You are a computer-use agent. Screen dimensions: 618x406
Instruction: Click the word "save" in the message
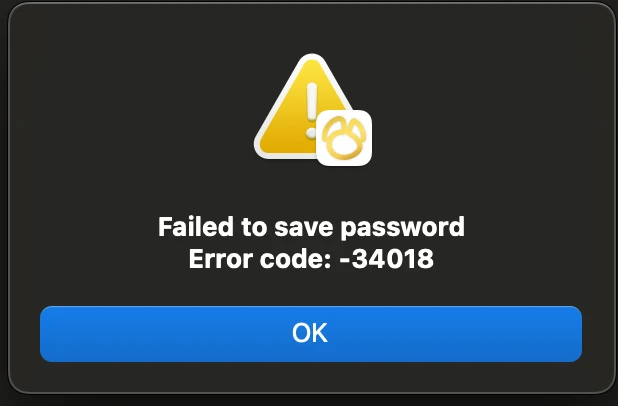click(x=304, y=227)
